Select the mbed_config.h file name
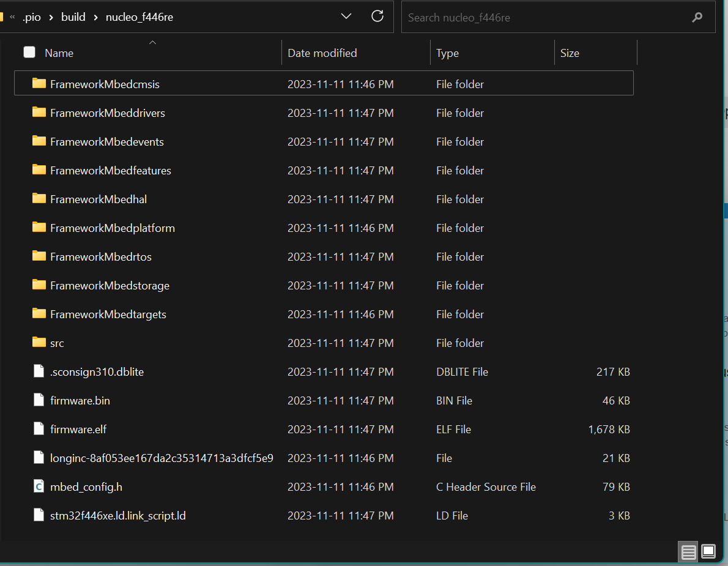The image size is (728, 566). tap(86, 487)
